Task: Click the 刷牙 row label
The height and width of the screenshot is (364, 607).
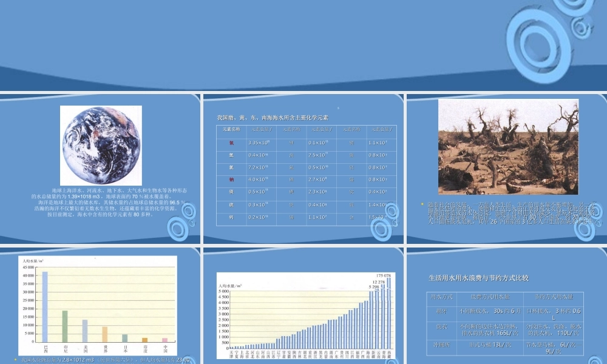Action: coord(442,311)
